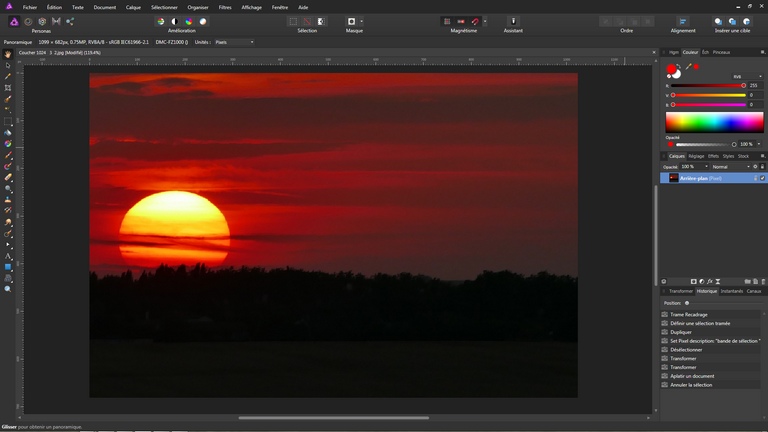Select the Hand view tool

tap(8, 54)
